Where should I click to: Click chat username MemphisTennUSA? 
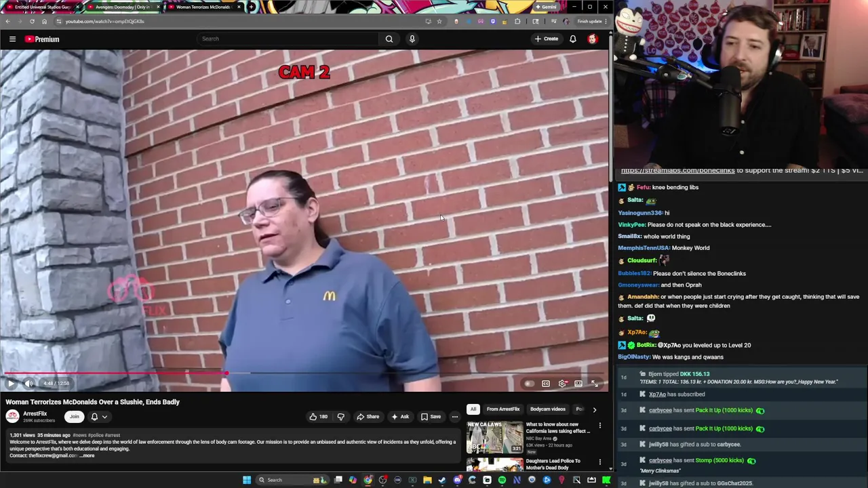pyautogui.click(x=644, y=248)
